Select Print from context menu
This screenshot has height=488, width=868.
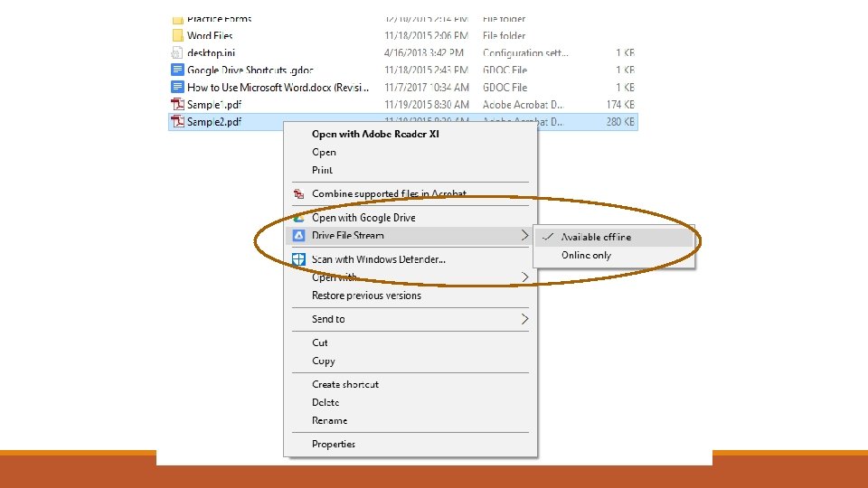322,170
